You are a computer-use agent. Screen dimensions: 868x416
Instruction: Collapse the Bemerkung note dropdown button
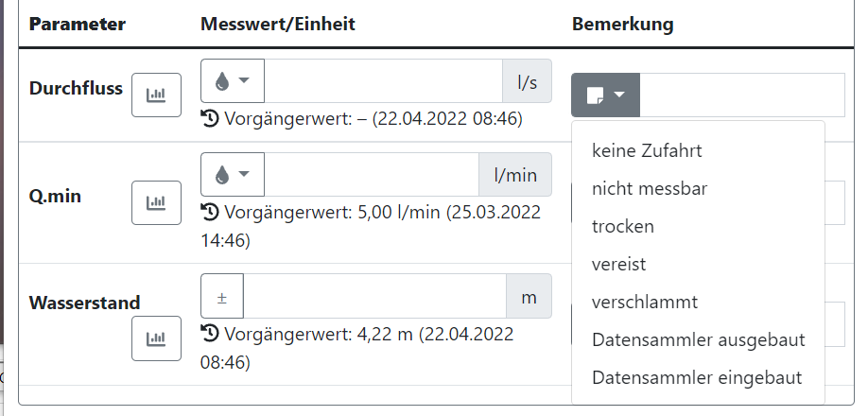605,95
